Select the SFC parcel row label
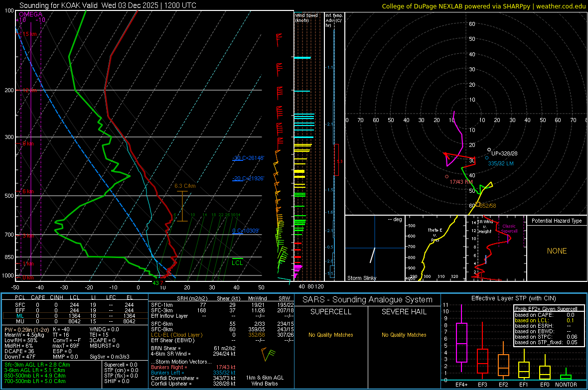Viewport: 588px width, 390px height. 20,305
